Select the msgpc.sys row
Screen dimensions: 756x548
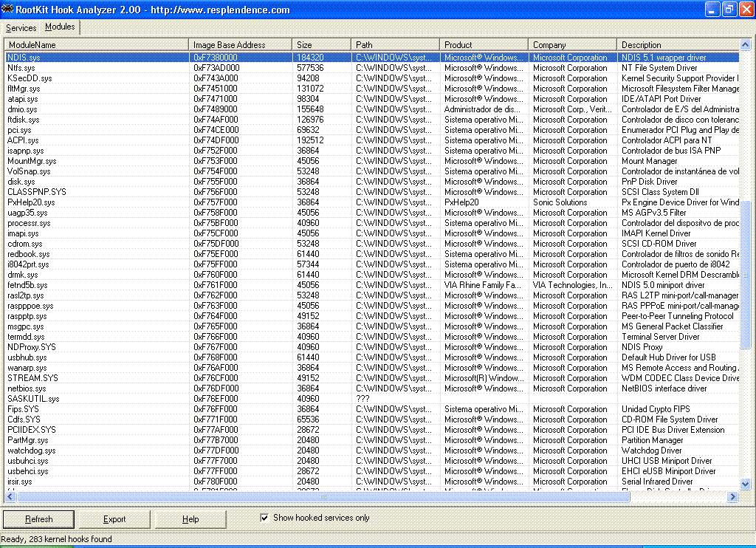click(372, 326)
